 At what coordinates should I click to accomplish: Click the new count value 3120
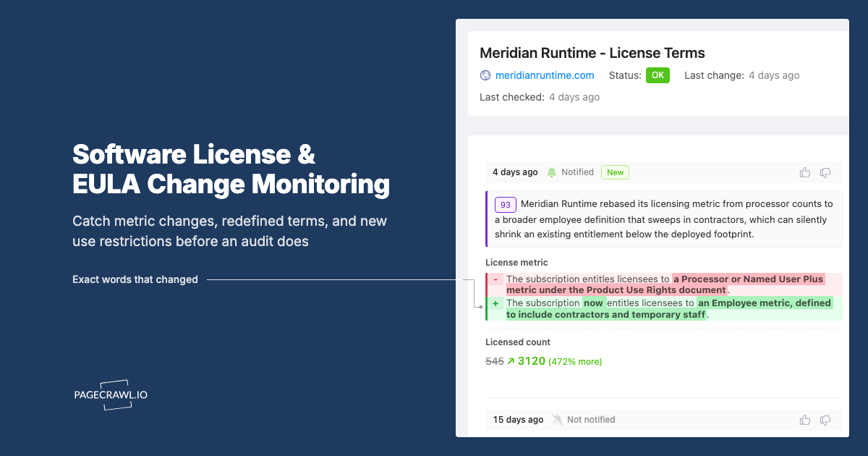pos(532,360)
